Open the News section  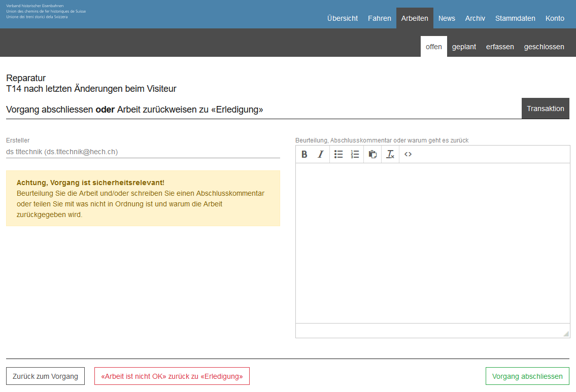447,18
